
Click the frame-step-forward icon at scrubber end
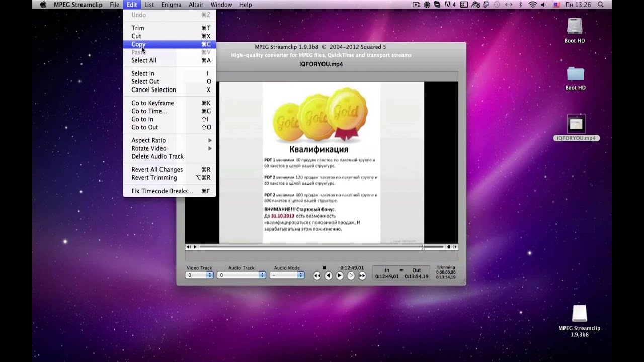pos(455,247)
